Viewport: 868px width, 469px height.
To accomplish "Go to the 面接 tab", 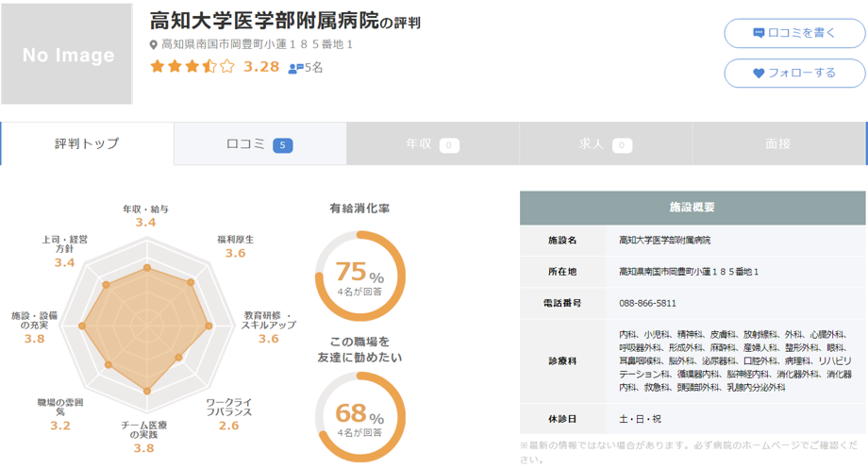I will click(779, 144).
